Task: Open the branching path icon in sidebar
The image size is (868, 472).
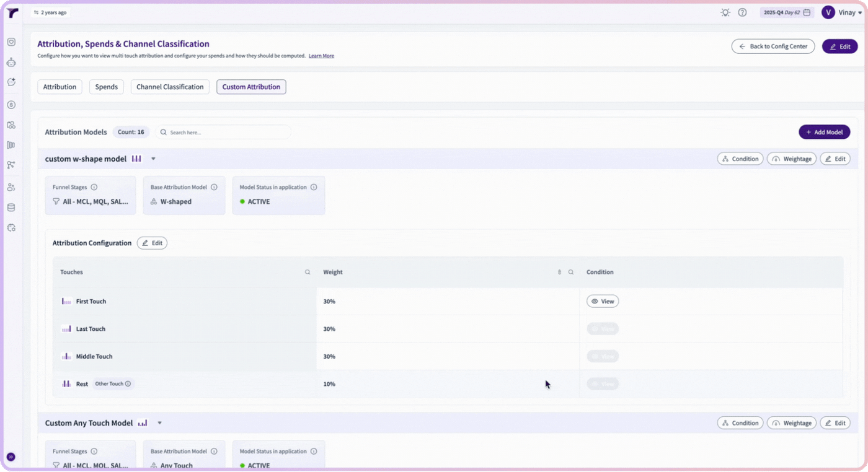Action: point(11,165)
